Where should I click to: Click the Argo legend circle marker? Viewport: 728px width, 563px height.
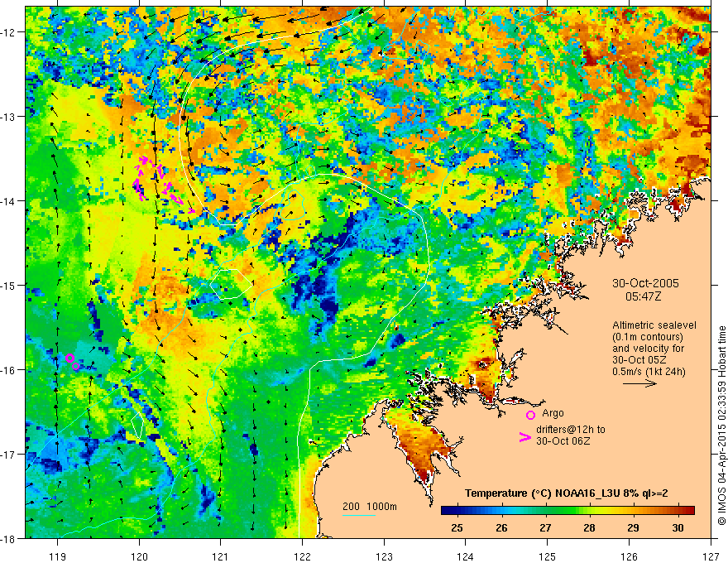(x=530, y=415)
